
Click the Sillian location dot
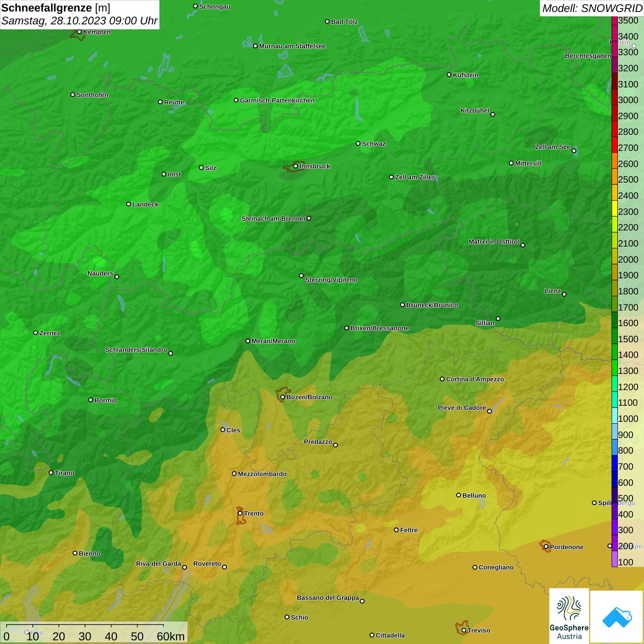coord(498,318)
